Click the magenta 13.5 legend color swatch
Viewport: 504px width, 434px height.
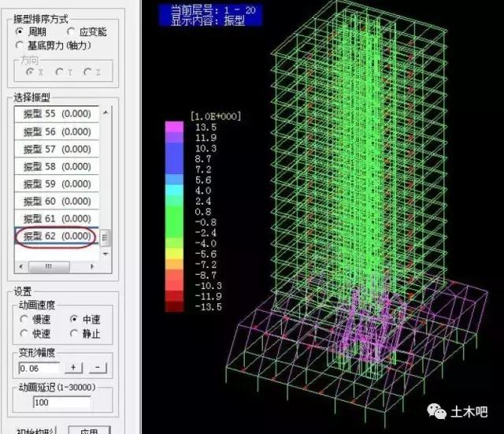coord(174,127)
